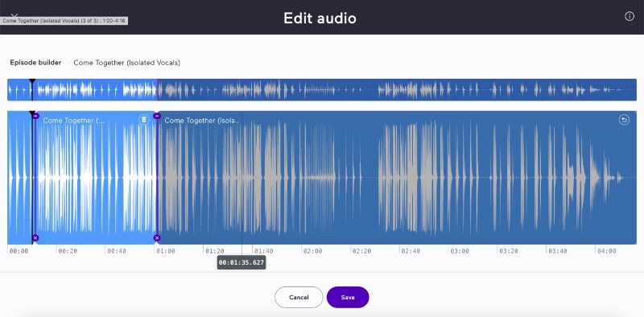Save the audio edits
644x317 pixels.
348,298
